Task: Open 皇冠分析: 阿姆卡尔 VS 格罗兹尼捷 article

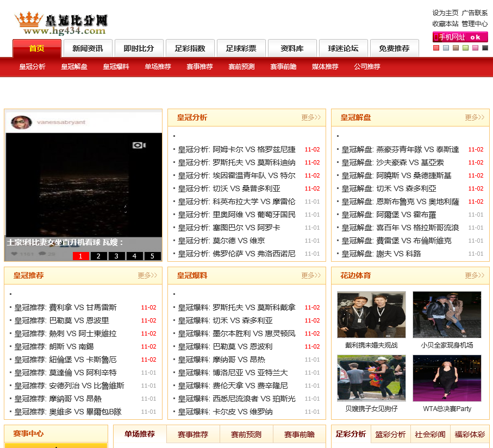Action: pos(237,149)
